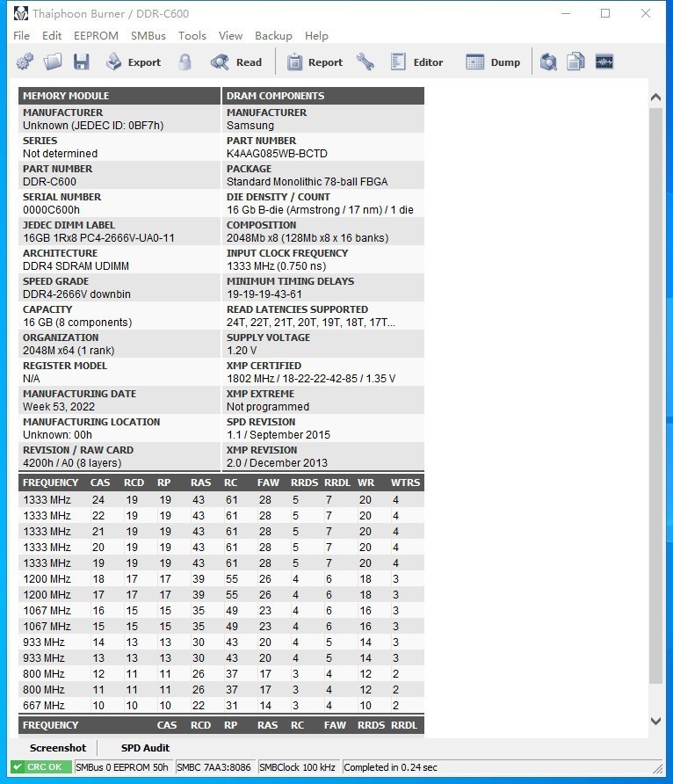Screen dimensions: 673x784
Task: Click the XMP certified 1802 MHz profile value
Action: coord(311,379)
